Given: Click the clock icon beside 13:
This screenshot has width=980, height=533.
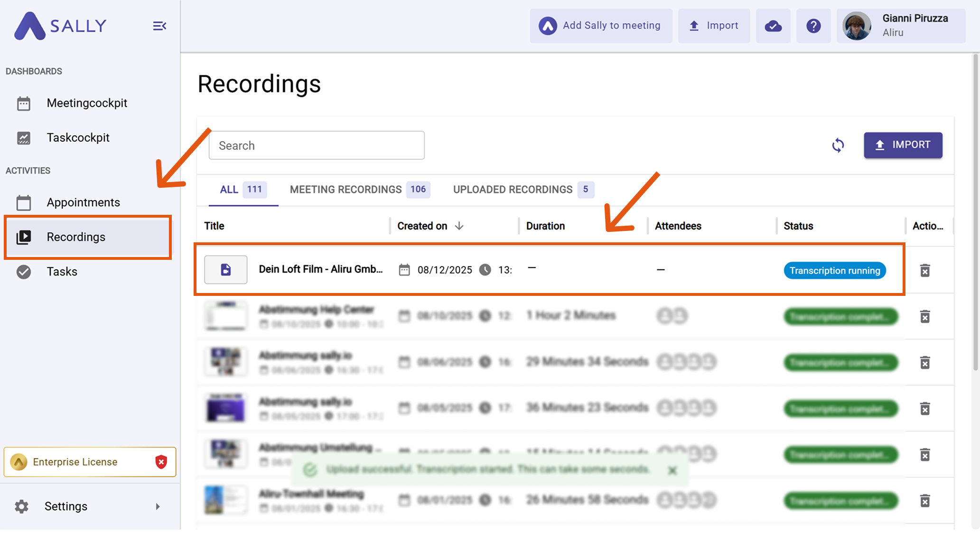Looking at the screenshot, I should 485,270.
